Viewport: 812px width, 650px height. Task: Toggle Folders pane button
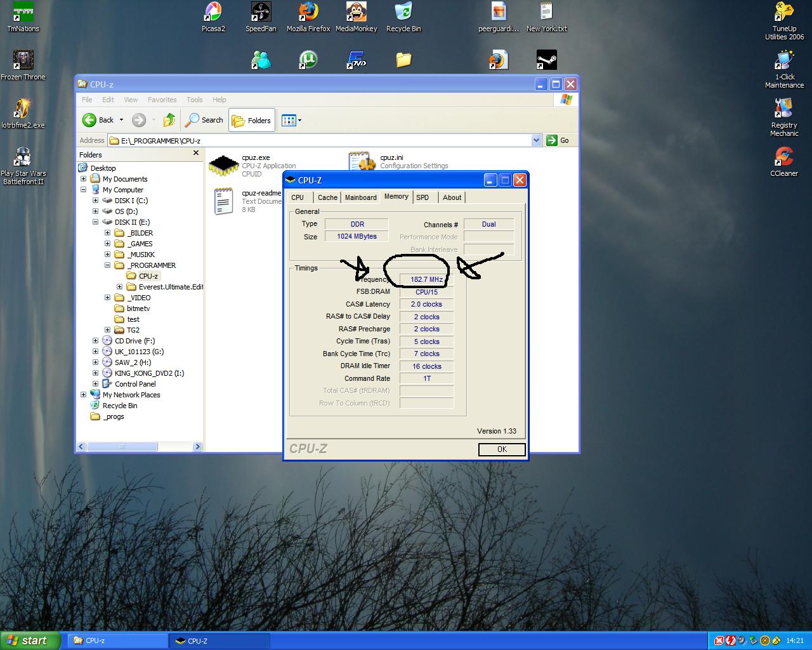point(252,120)
